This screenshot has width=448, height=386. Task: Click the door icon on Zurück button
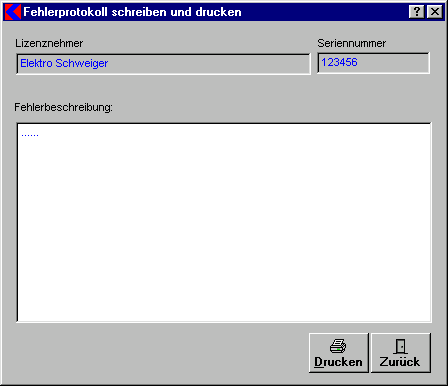pos(400,346)
